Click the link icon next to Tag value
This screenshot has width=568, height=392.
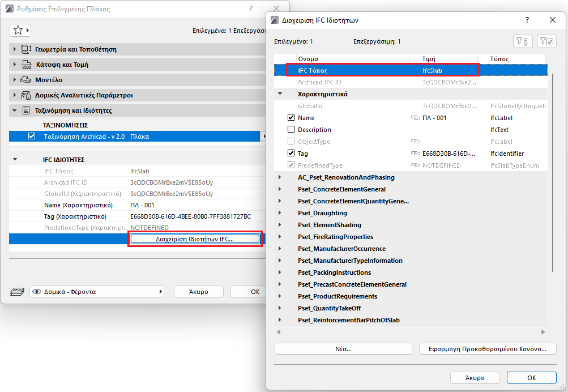pos(416,154)
